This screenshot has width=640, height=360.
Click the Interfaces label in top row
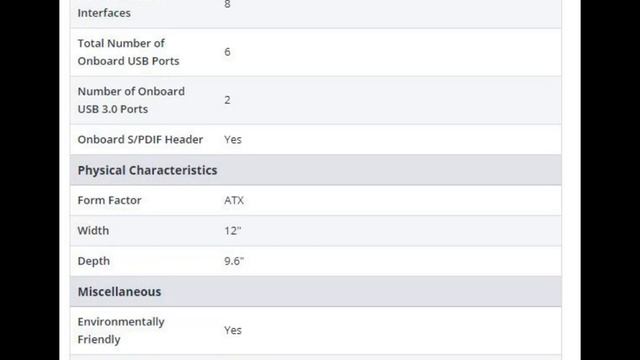pyautogui.click(x=104, y=13)
